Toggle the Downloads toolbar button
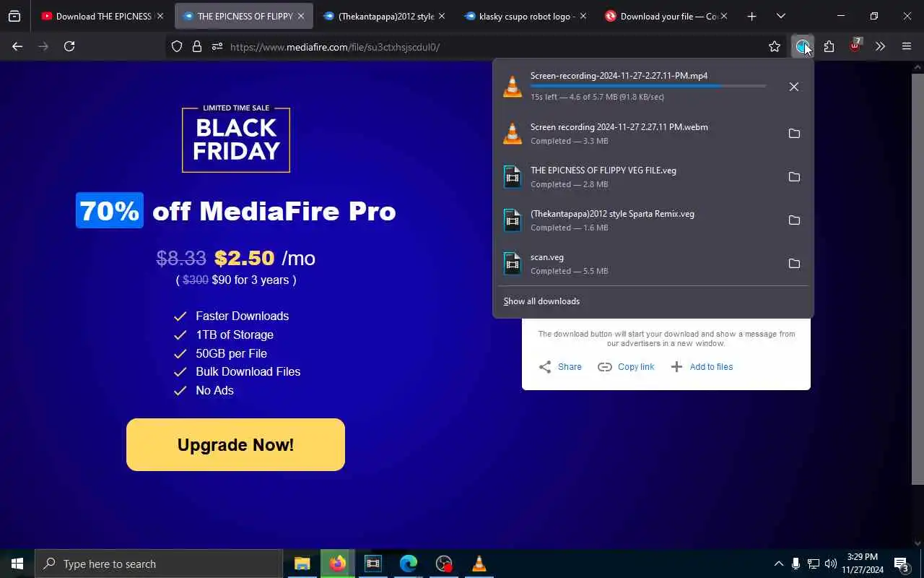Screen dimensions: 924x578 [803, 46]
